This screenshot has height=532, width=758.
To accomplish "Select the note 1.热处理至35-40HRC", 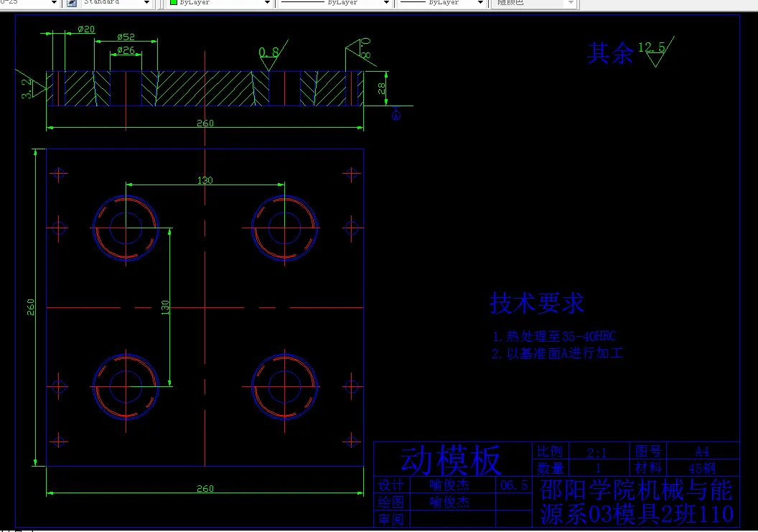I will click(554, 336).
